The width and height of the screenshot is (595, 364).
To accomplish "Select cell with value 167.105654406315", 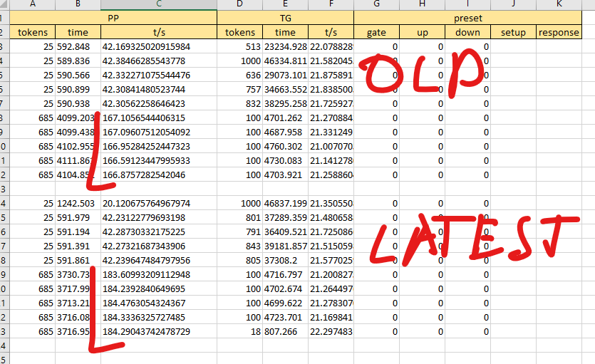I will [x=159, y=118].
